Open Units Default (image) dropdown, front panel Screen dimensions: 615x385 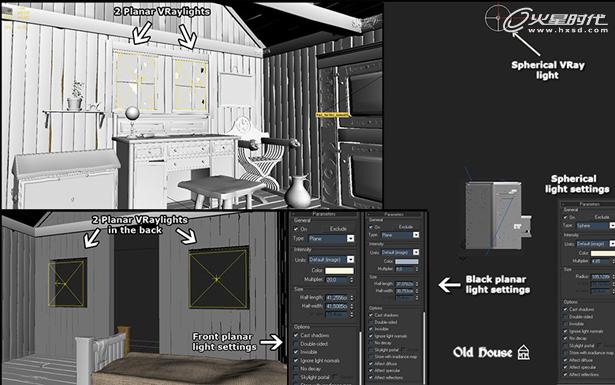pos(331,260)
